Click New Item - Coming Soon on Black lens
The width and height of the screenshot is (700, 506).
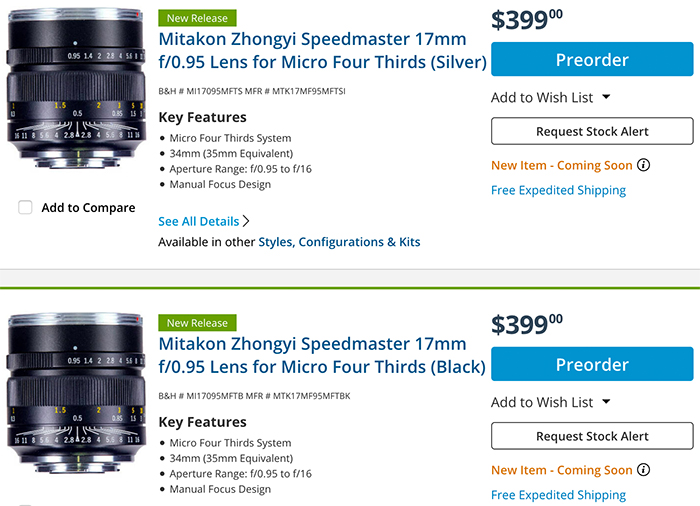click(x=561, y=470)
